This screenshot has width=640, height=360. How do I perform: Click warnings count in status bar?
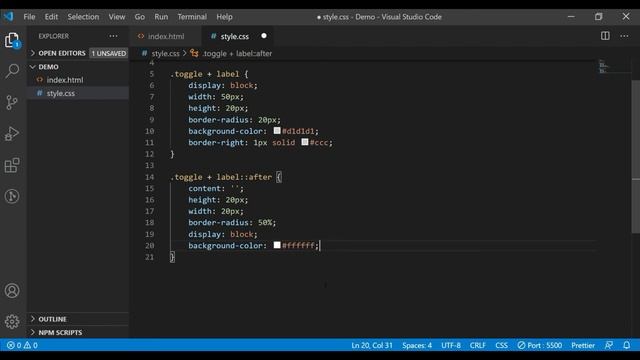(31, 345)
